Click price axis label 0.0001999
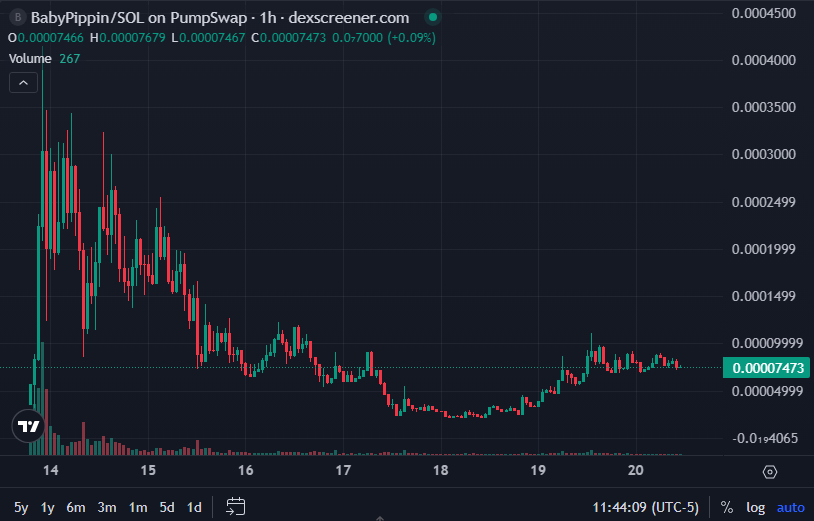 click(x=764, y=249)
